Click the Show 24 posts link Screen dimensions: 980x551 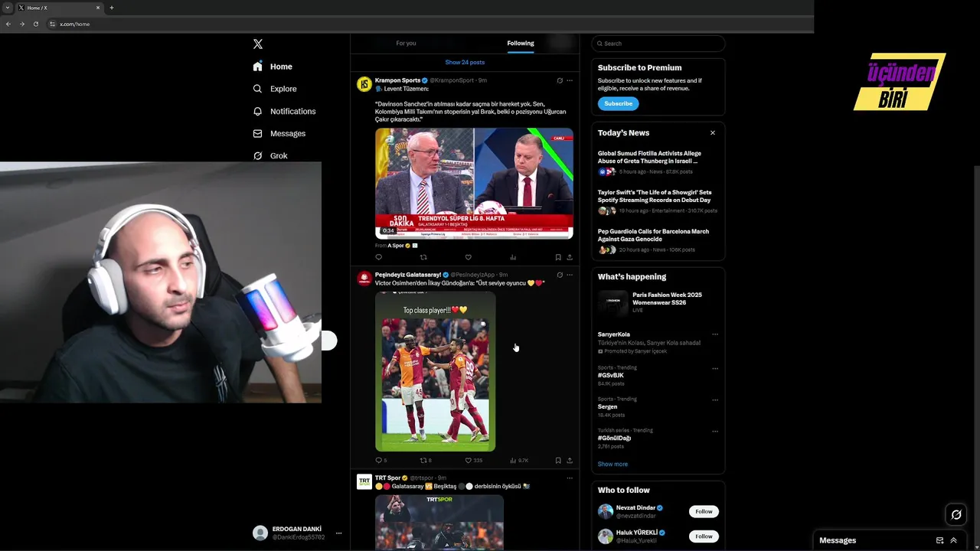[465, 62]
